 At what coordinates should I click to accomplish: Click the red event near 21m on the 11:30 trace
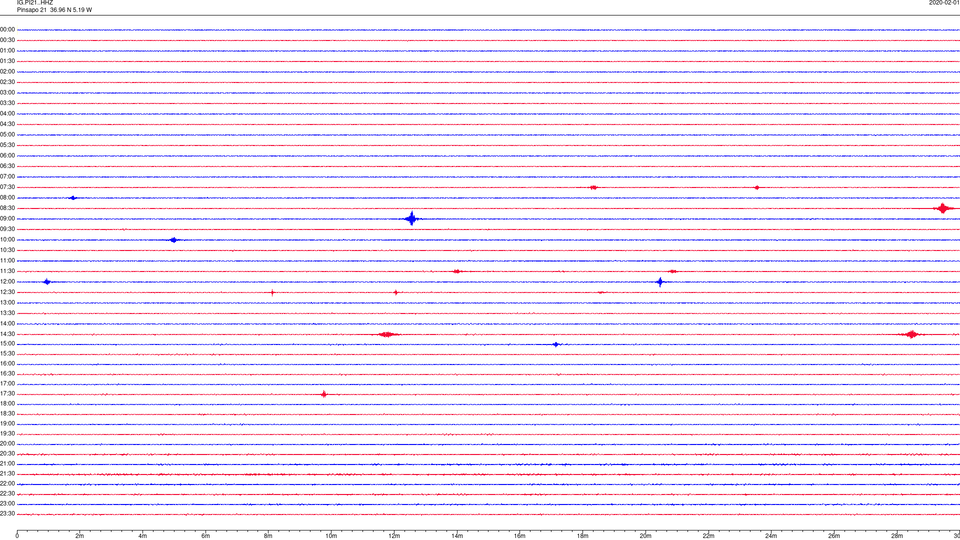point(673,271)
